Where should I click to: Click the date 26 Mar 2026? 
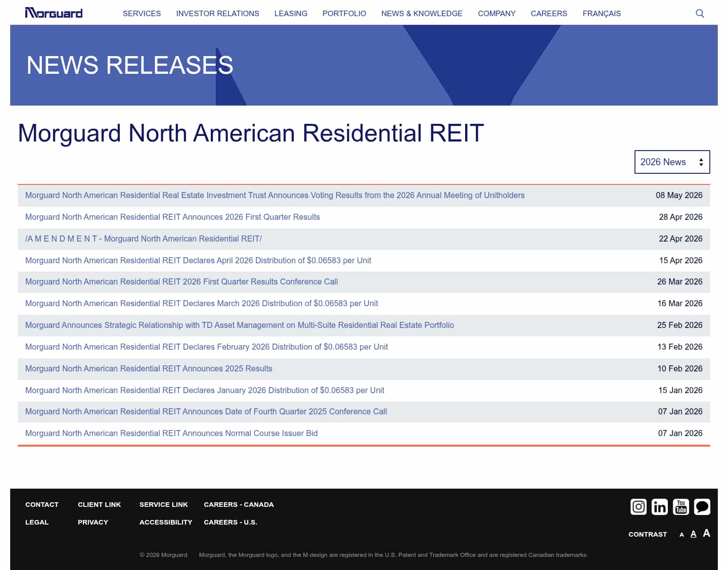point(680,281)
